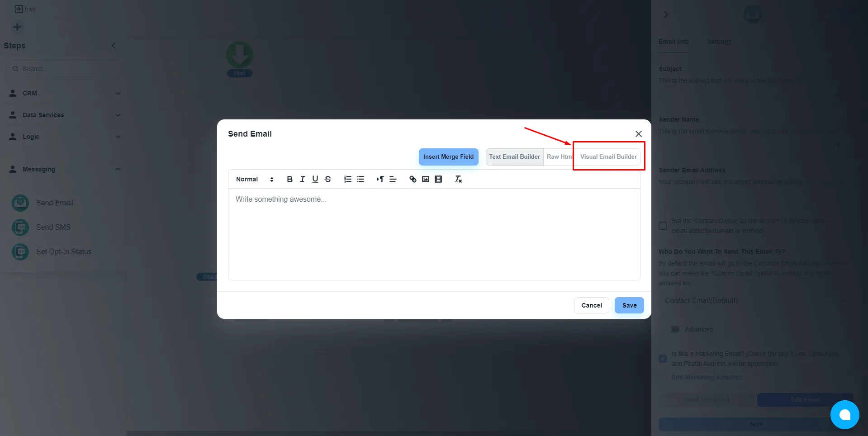Viewport: 868px width, 436px height.
Task: Insert an image into the email
Action: (426, 179)
